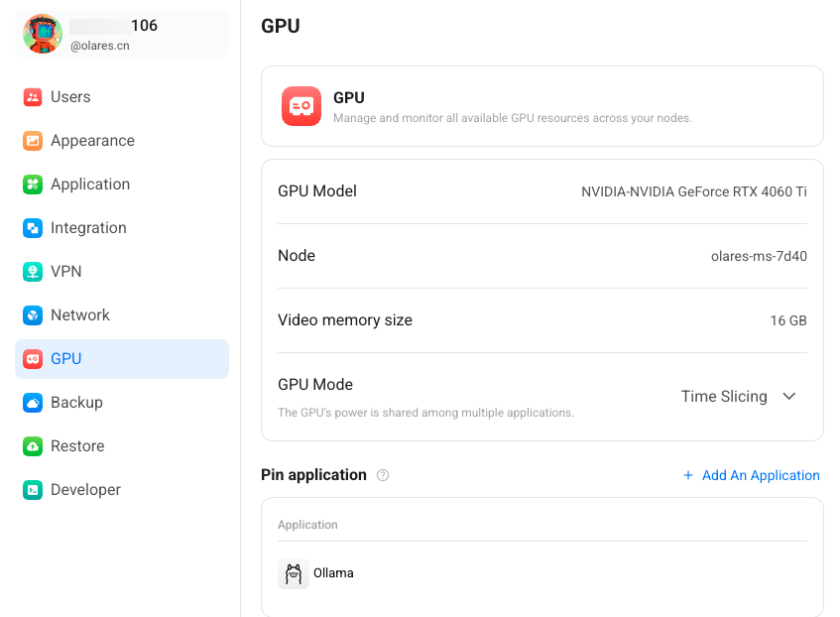The height and width of the screenshot is (617, 840).
Task: Open the GPU Mode Time Slicing dropdown
Action: coord(738,397)
